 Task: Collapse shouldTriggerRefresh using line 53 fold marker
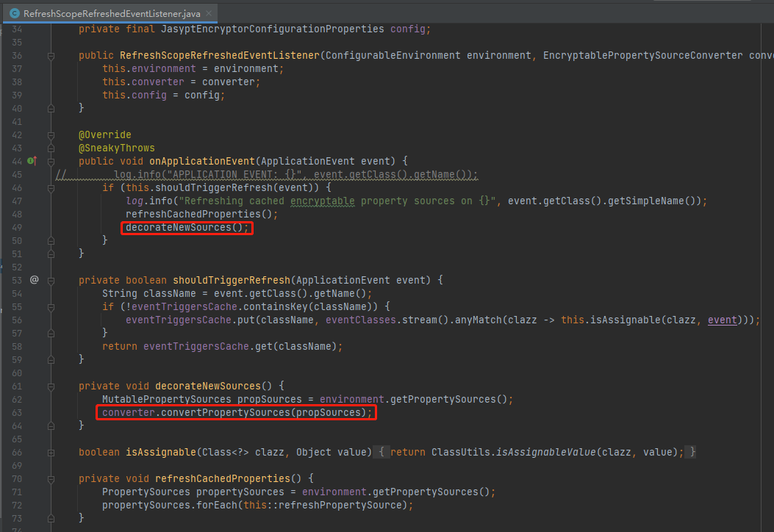[x=51, y=280]
